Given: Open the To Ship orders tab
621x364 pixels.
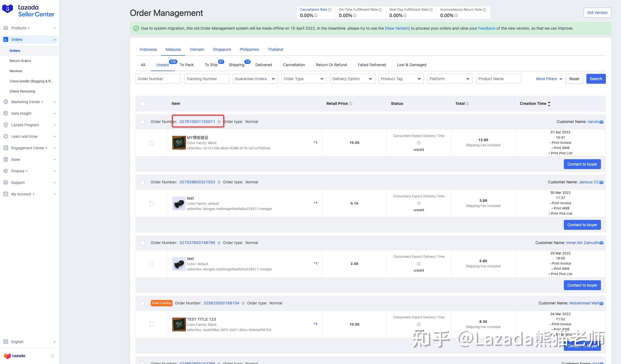Looking at the screenshot, I should tap(211, 65).
